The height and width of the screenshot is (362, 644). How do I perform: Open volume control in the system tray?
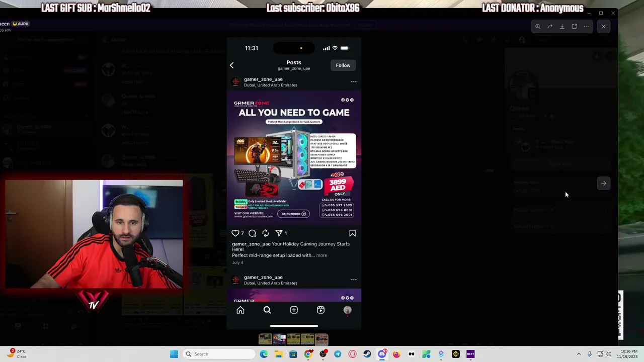tap(608, 354)
